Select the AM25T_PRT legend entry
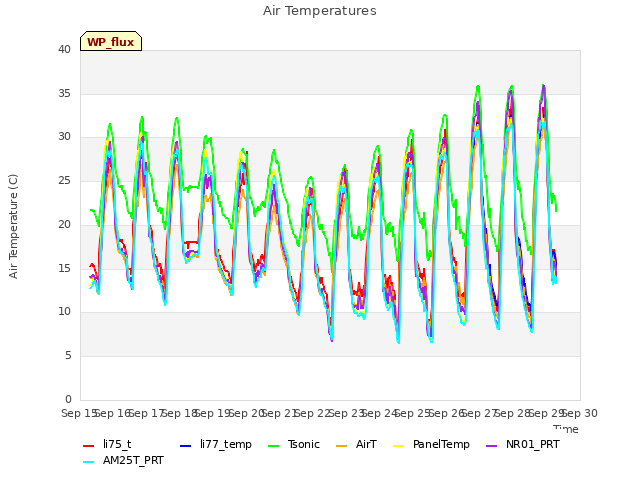The image size is (640, 480). 133,461
